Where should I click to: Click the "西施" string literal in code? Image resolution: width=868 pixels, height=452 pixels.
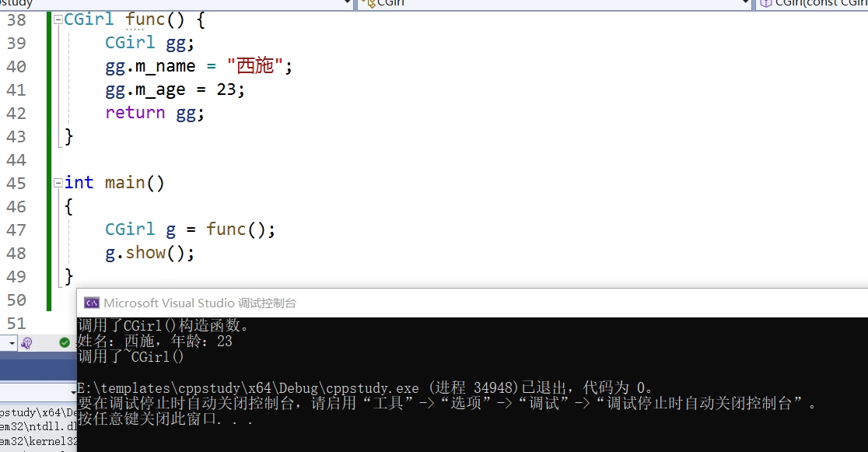(x=255, y=66)
